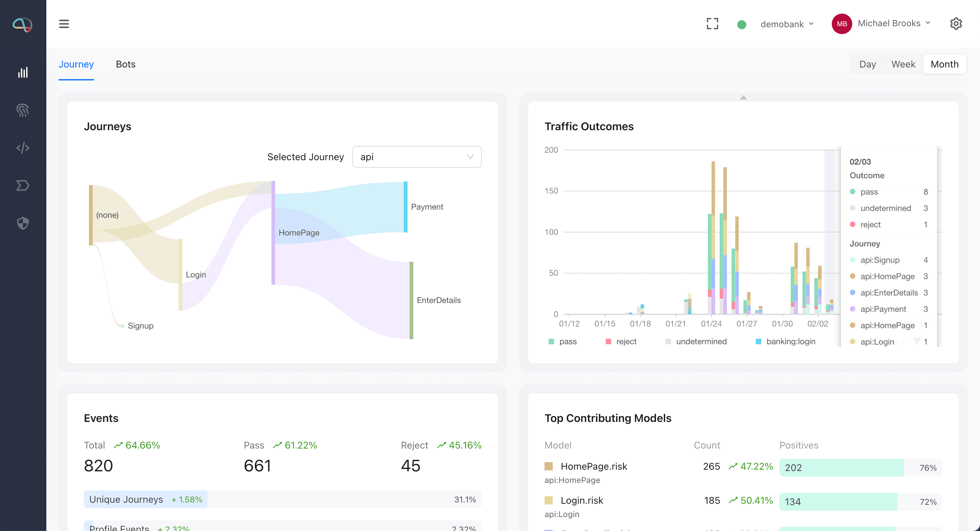Screen dimensions: 980x531
Task: Toggle the hamburger menu icon
Action: [64, 24]
